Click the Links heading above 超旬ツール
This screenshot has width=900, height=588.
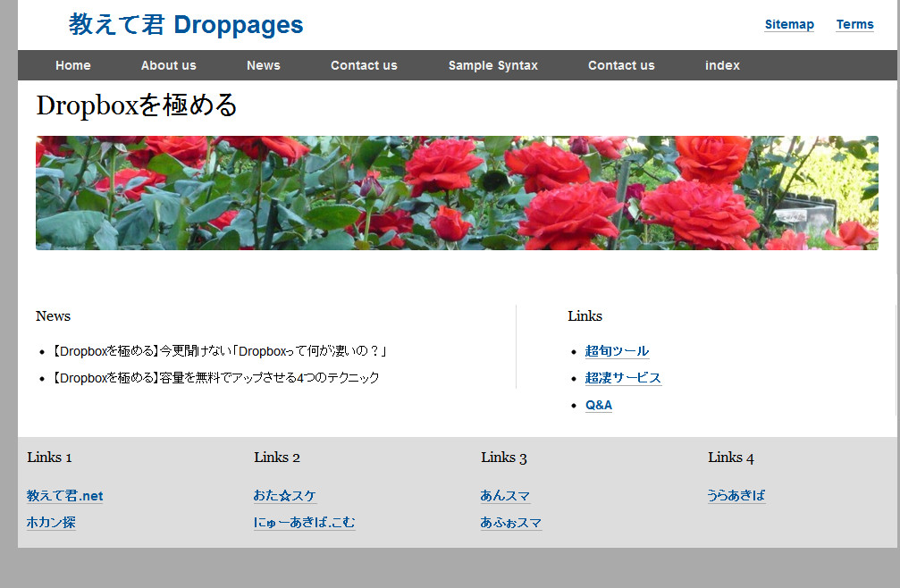585,316
